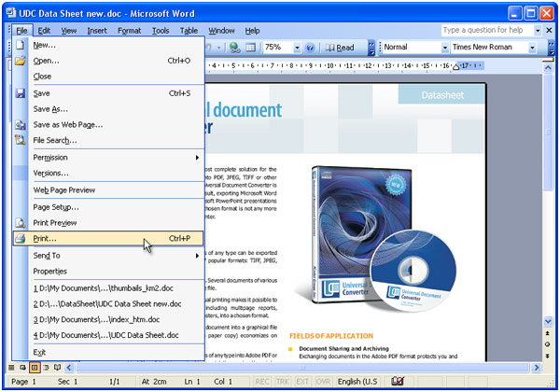This screenshot has height=392, width=560.
Task: Click the Print Preview magnifier icon
Action: pyautogui.click(x=21, y=223)
